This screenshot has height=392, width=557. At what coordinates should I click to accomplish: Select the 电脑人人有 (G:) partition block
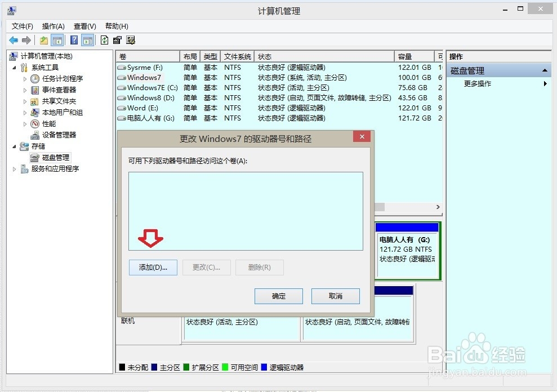(407, 250)
